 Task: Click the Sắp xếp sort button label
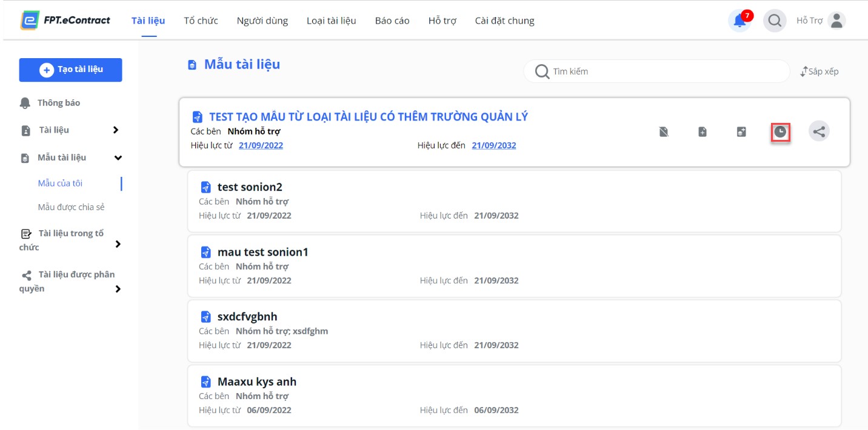[x=824, y=71]
